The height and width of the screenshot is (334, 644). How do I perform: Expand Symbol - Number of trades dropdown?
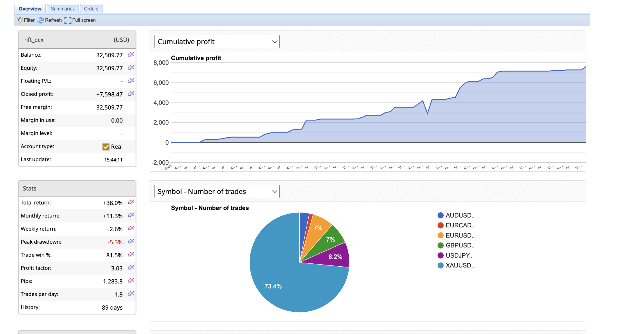(x=217, y=191)
